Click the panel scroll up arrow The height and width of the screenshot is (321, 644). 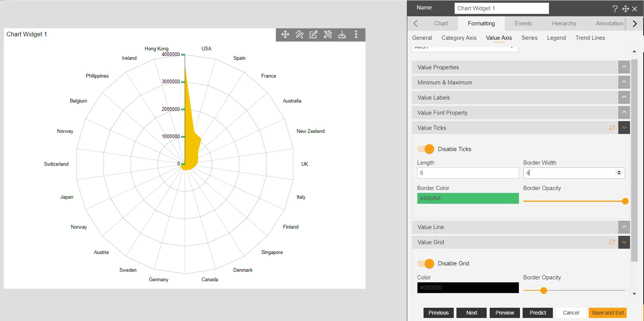coord(635,51)
